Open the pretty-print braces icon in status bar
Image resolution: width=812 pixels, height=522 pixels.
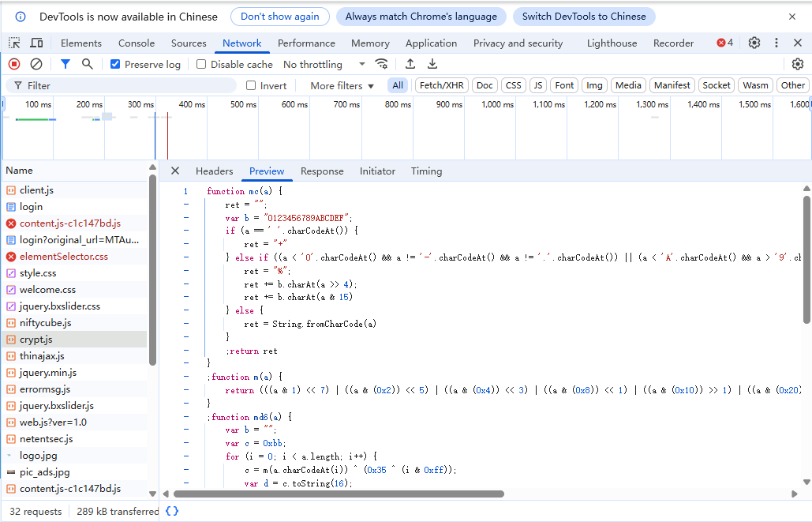point(172,511)
